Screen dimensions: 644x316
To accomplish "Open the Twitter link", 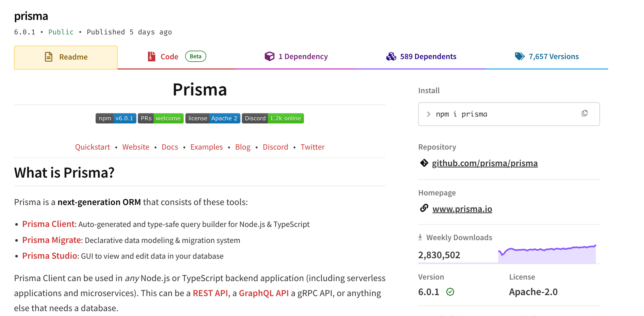I will (x=313, y=147).
